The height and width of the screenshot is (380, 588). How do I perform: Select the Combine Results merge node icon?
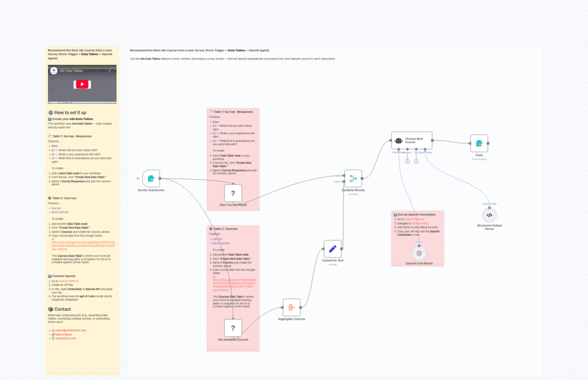click(x=353, y=178)
